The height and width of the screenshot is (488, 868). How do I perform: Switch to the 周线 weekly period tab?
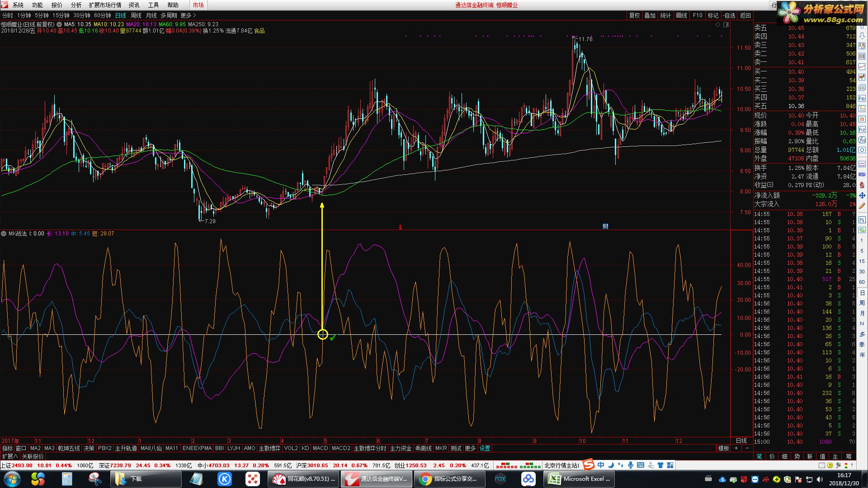tap(136, 15)
